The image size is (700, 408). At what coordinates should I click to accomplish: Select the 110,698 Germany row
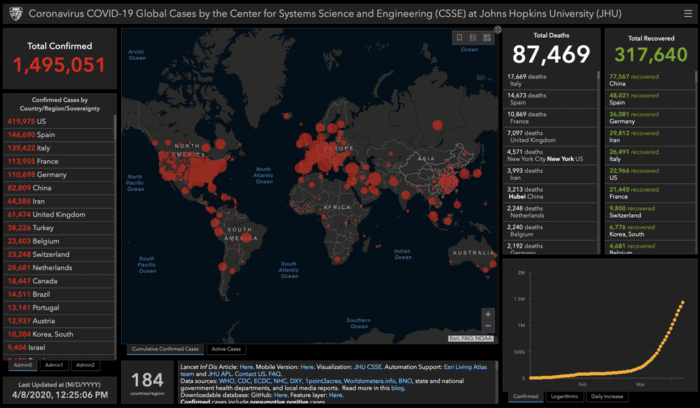tap(59, 175)
